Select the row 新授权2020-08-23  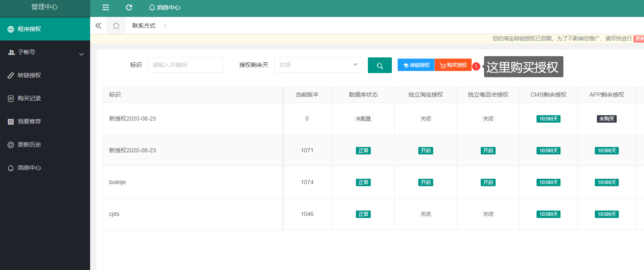click(x=133, y=150)
